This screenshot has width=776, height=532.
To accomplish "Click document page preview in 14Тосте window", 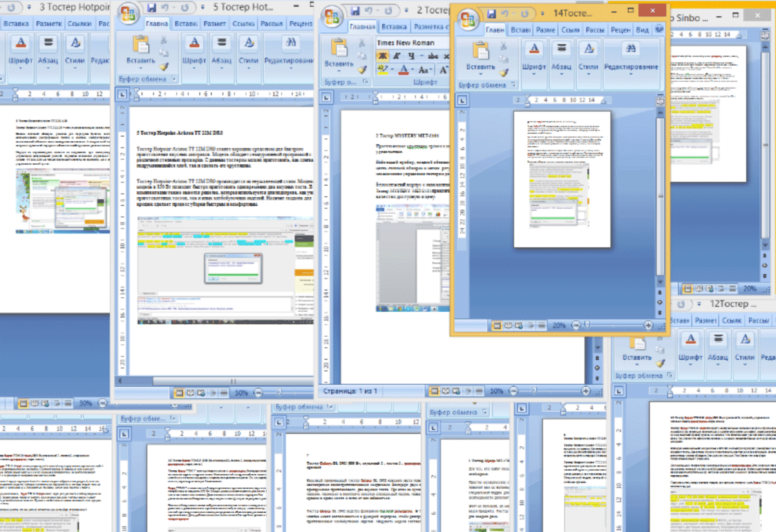I will [562, 179].
